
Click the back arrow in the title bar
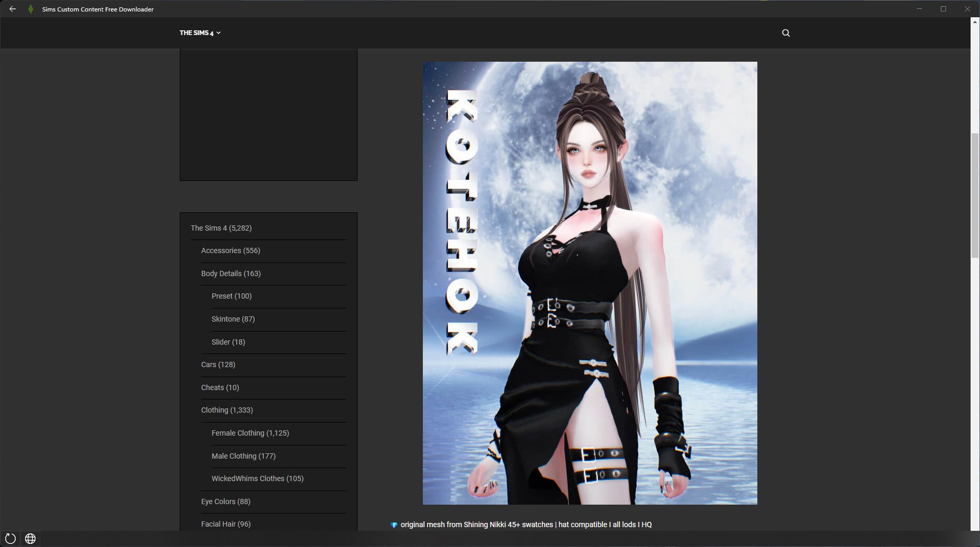click(x=13, y=9)
